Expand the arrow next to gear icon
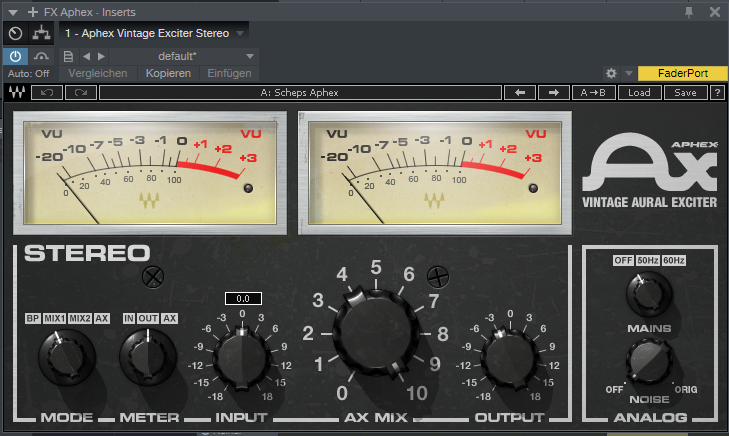This screenshot has width=729, height=436. click(629, 73)
